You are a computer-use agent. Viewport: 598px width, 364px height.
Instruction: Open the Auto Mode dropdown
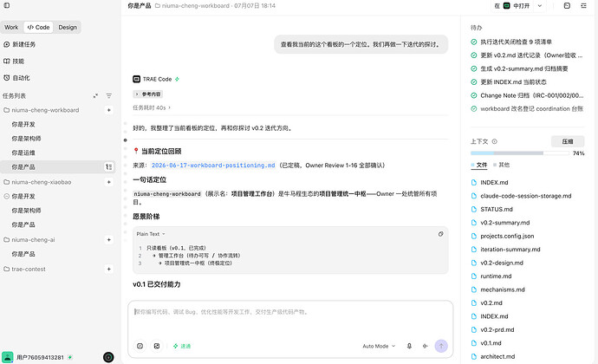(379, 346)
